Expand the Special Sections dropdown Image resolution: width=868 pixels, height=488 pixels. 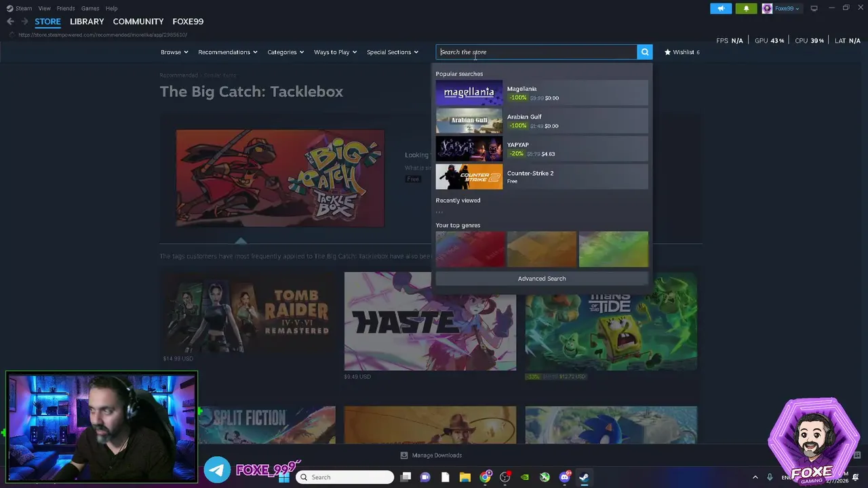click(x=393, y=52)
